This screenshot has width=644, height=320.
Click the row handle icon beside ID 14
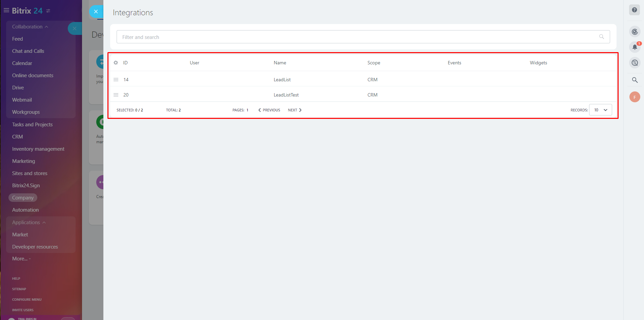click(x=116, y=79)
